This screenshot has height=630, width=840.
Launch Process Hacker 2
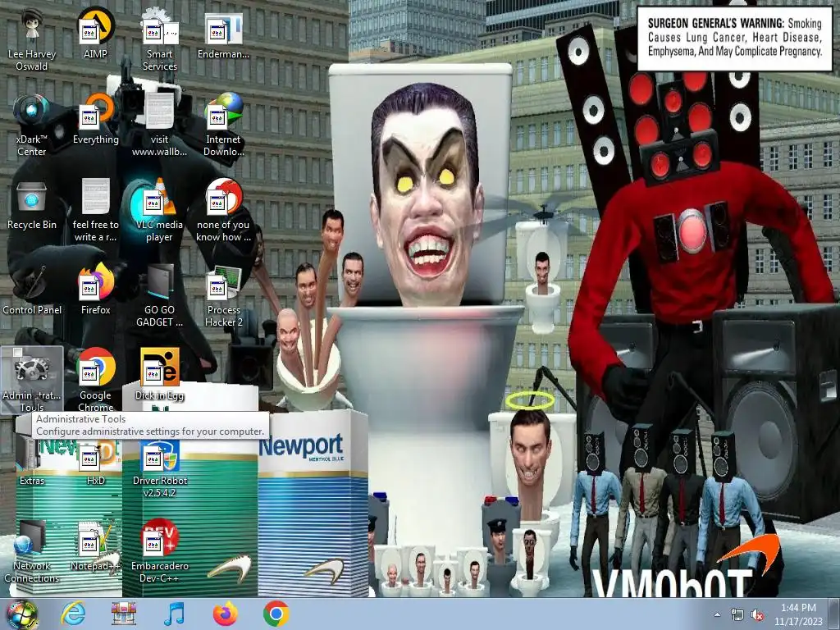223,294
